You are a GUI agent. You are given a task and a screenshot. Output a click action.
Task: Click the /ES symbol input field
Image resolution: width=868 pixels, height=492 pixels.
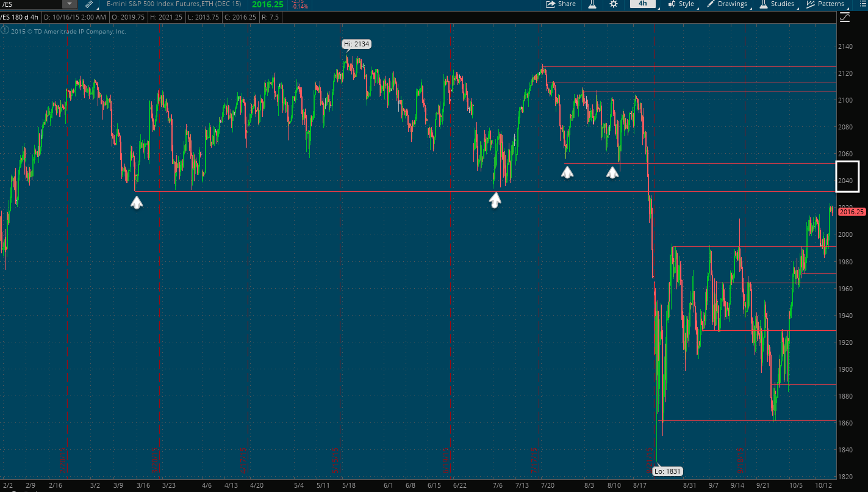[32, 4]
